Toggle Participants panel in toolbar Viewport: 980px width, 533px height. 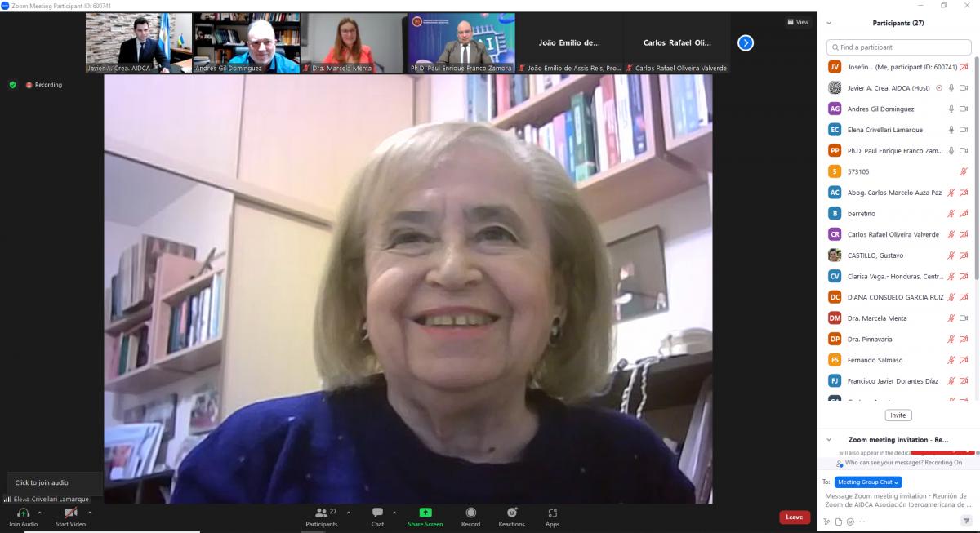coord(322,513)
